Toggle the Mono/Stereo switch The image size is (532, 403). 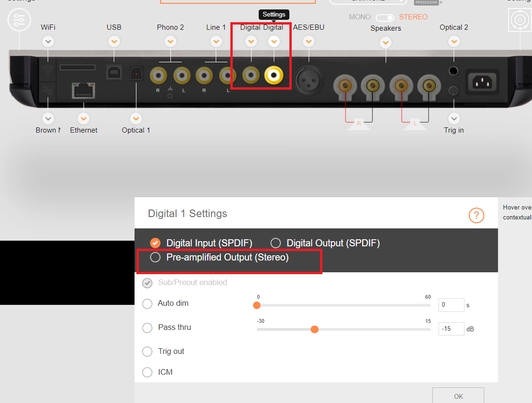385,18
